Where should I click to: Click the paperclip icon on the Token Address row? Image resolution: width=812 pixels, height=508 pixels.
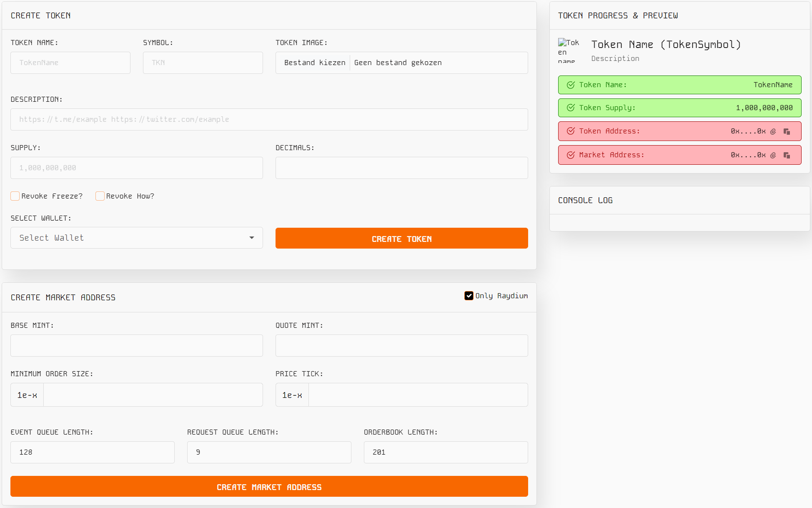(x=773, y=131)
